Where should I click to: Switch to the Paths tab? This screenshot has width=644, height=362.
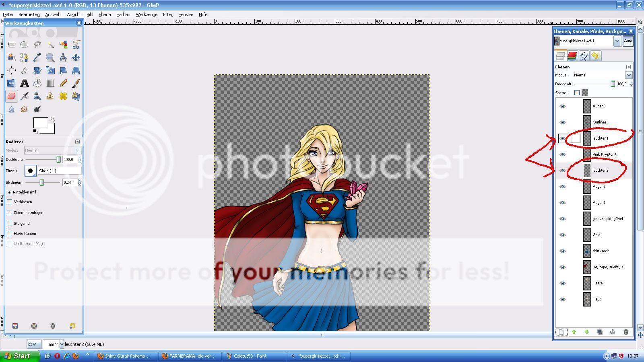tap(584, 56)
